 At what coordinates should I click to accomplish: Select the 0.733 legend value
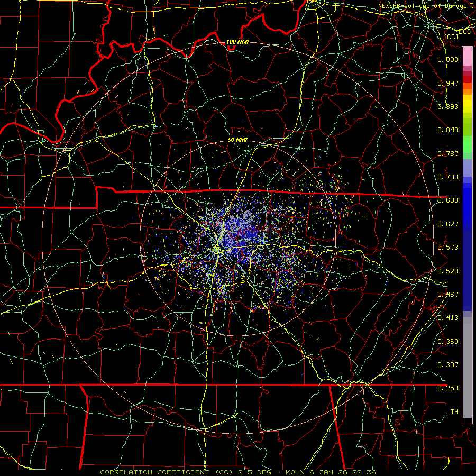pos(448,177)
